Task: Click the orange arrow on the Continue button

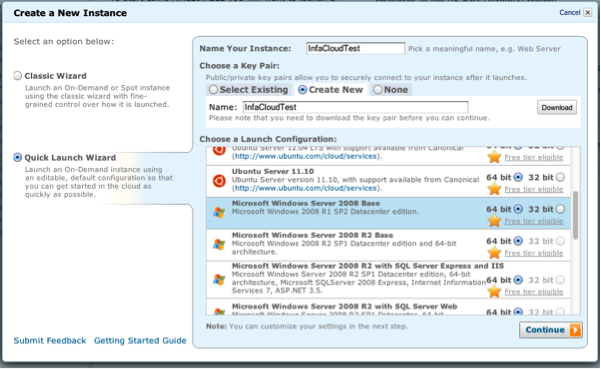Action: point(575,330)
